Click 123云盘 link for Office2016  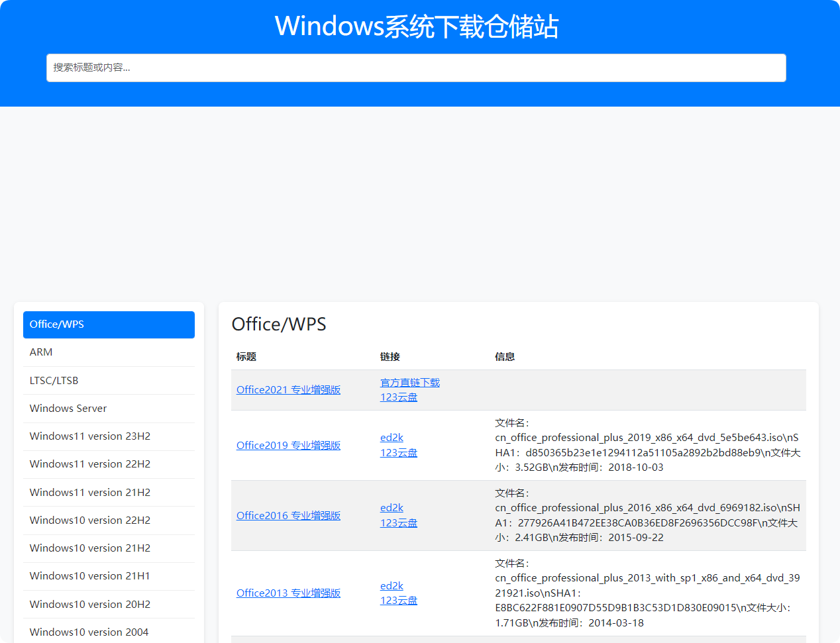coord(399,523)
